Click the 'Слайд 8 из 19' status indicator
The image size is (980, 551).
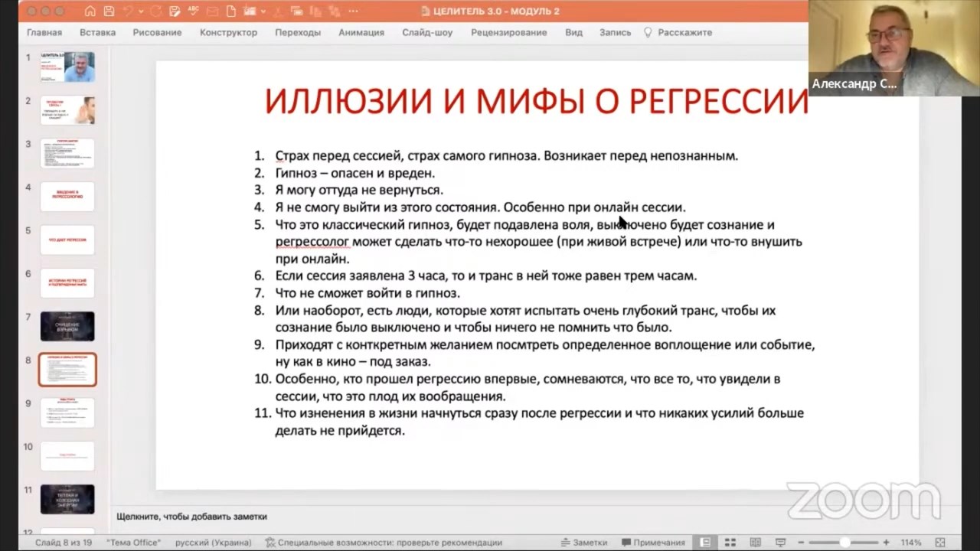click(x=64, y=543)
